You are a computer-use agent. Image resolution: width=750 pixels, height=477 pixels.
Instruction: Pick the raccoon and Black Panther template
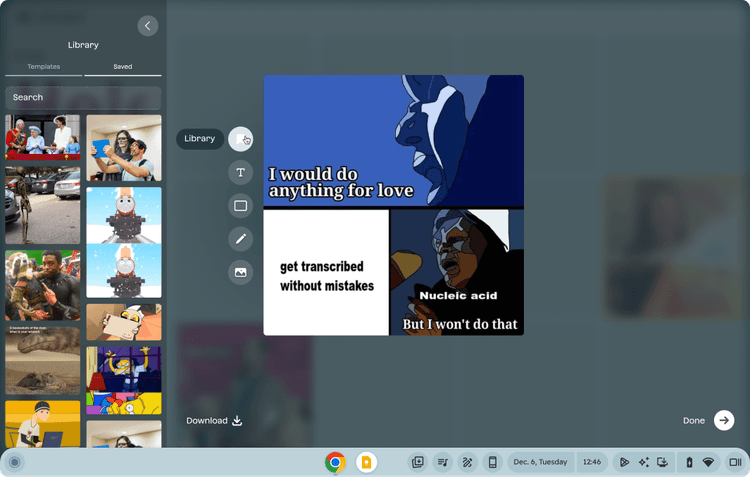coord(43,286)
